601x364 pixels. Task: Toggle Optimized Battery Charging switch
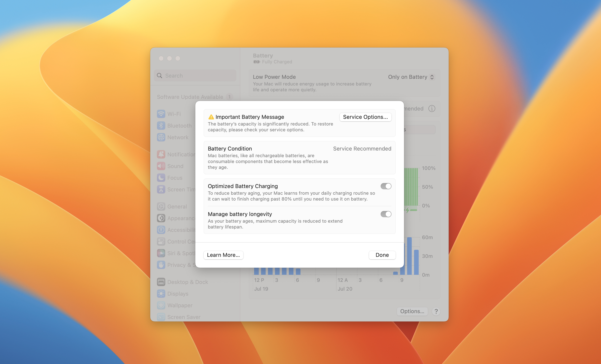click(x=386, y=186)
